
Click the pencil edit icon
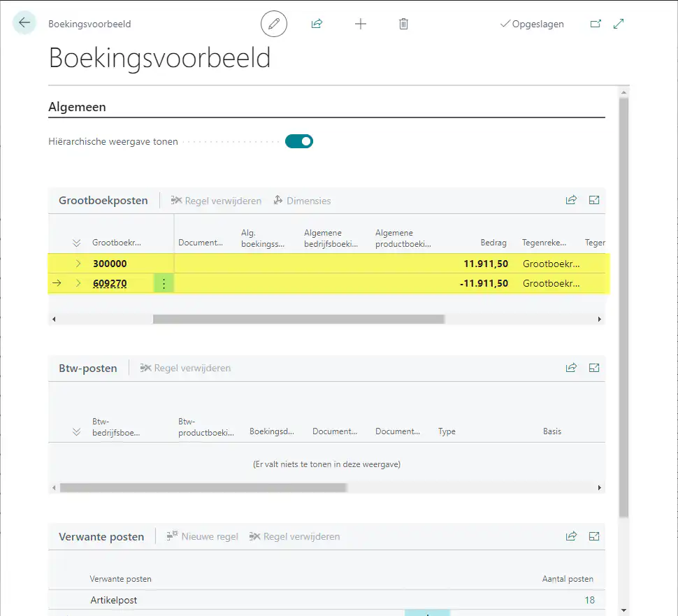click(x=274, y=24)
